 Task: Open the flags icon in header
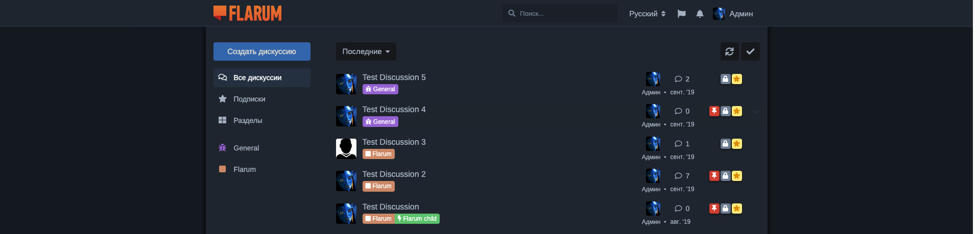(681, 14)
